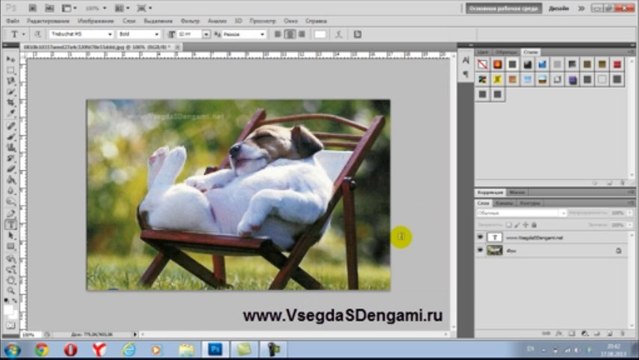Show more workspaces with double arrow

[582, 8]
